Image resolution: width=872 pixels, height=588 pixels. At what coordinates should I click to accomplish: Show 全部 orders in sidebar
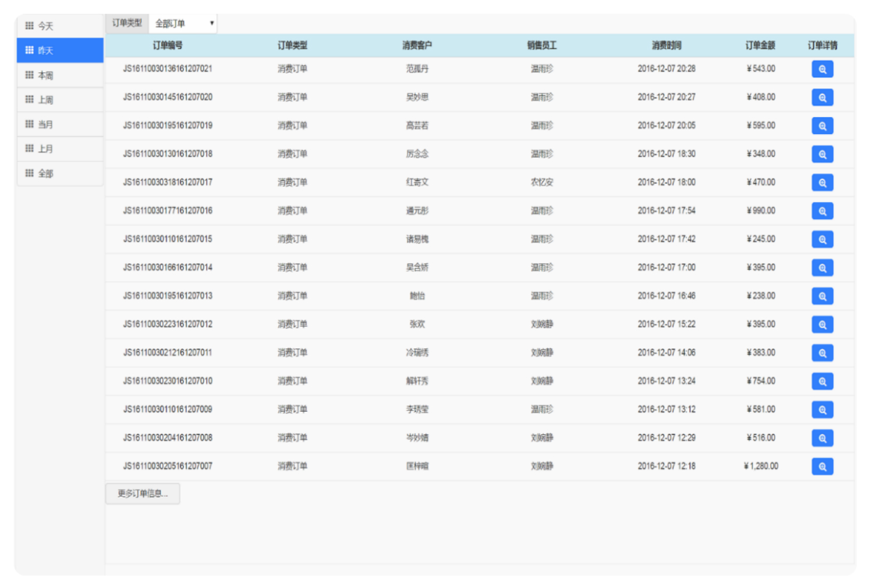(x=60, y=173)
